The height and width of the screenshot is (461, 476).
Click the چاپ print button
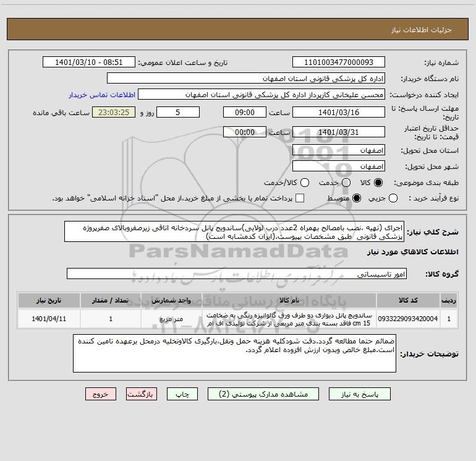(x=182, y=394)
